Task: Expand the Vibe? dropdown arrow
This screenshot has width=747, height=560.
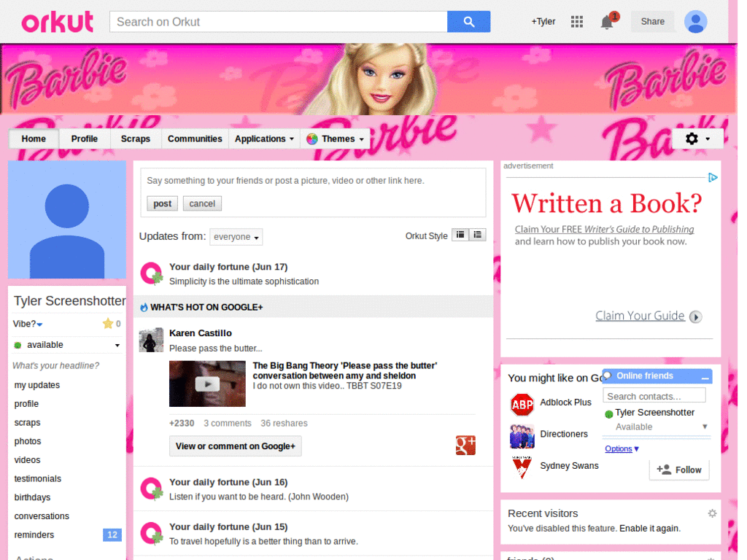Action: click(39, 324)
